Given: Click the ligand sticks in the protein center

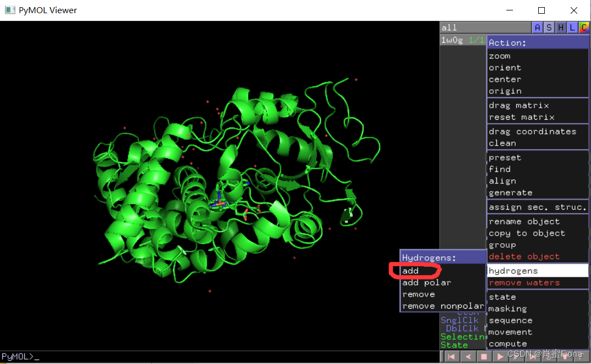Looking at the screenshot, I should [x=220, y=203].
